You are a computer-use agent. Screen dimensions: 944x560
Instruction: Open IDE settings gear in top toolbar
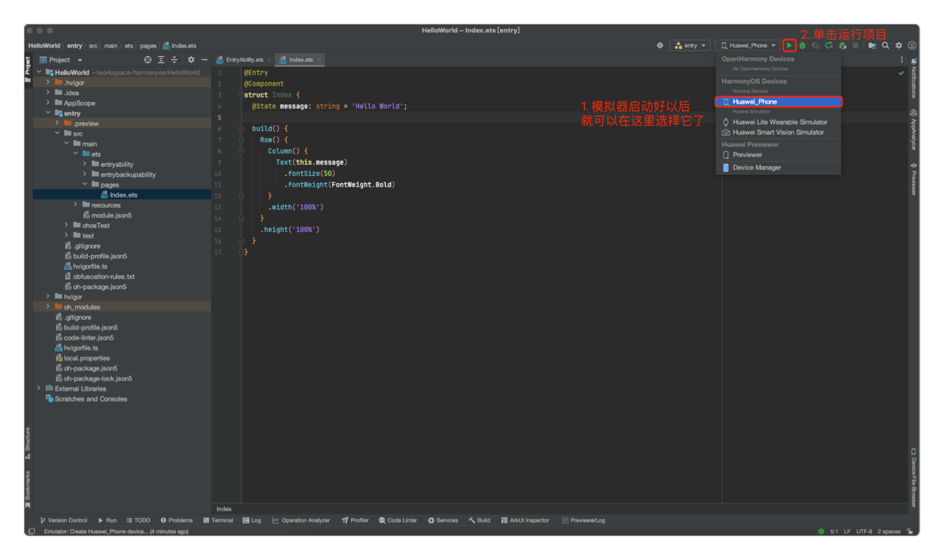coord(899,46)
